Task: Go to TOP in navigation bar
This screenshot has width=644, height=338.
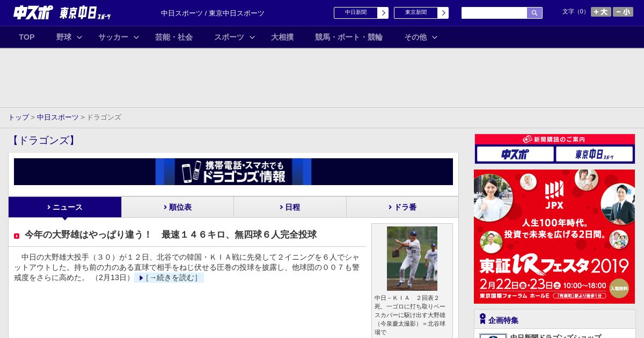Action: pos(27,37)
